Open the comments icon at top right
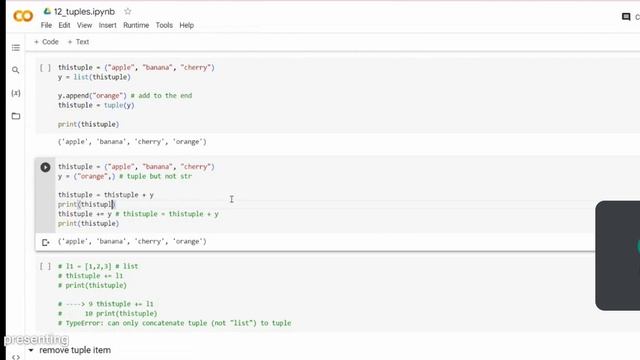The width and height of the screenshot is (640, 360). coord(626,17)
